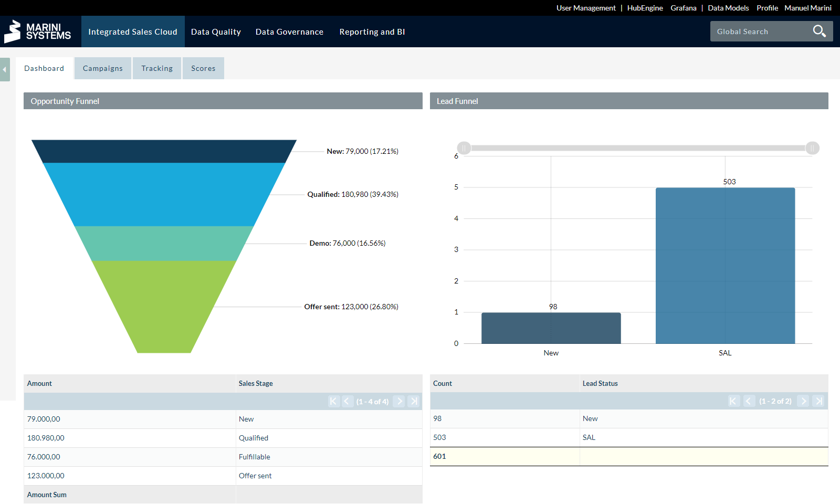Switch to the Campaigns tab
Image resolution: width=840 pixels, height=504 pixels.
[x=102, y=68]
